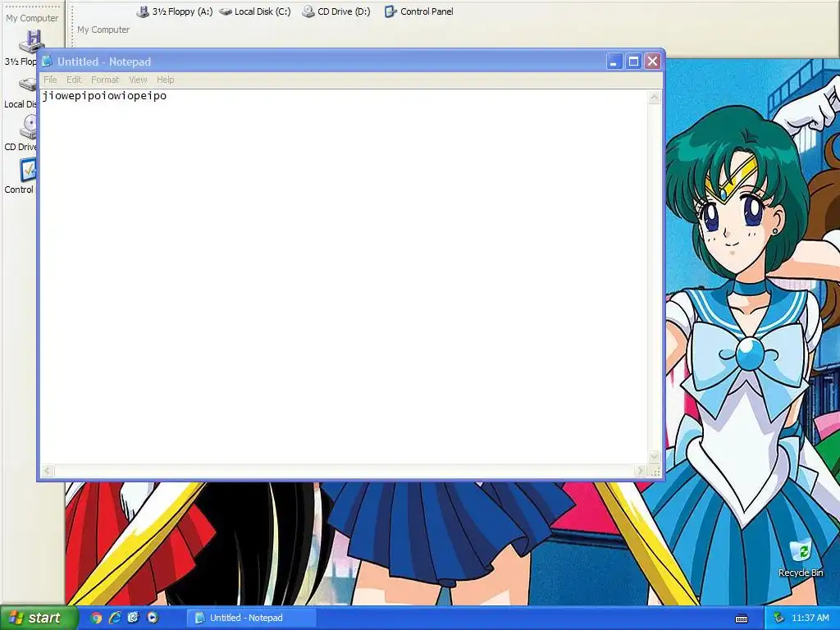
Task: Open the Recycle Bin on the desktop
Action: (x=801, y=559)
